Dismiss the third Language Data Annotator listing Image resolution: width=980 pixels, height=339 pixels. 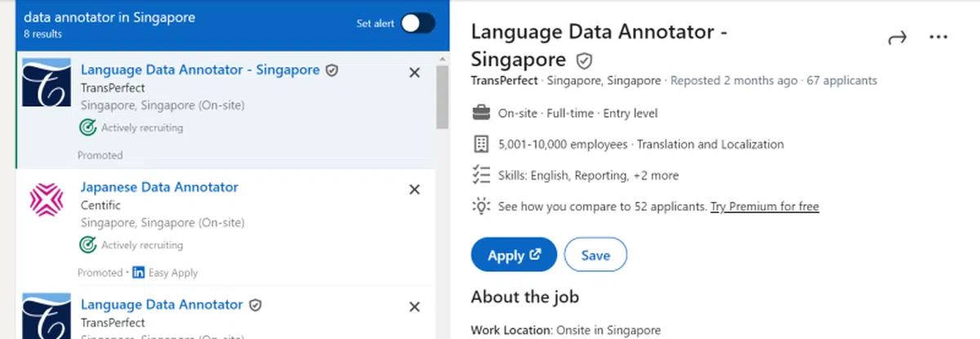point(414,307)
